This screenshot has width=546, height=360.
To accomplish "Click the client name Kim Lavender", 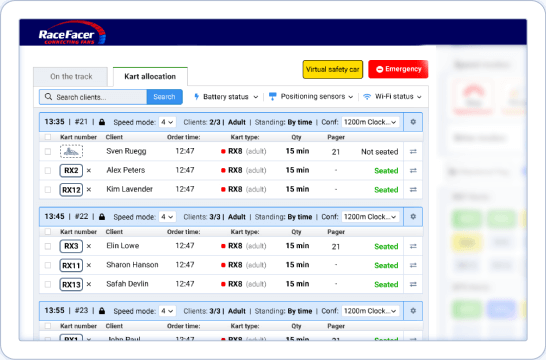I will point(130,189).
